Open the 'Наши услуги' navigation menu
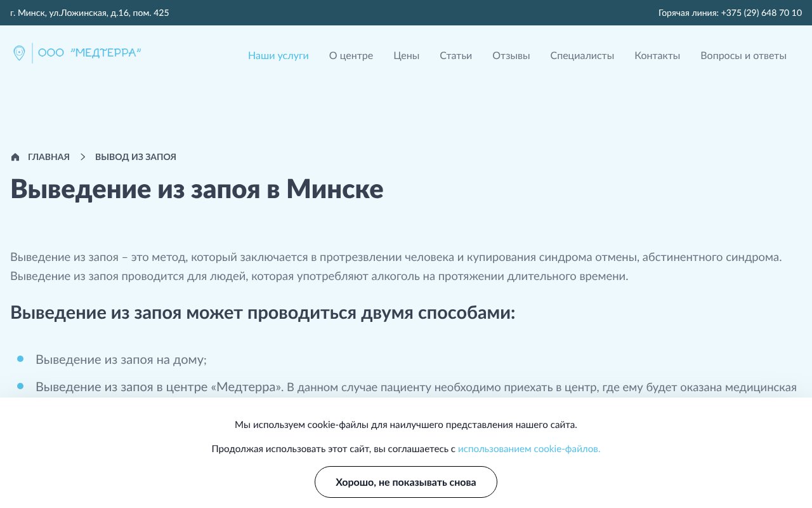 (x=278, y=55)
